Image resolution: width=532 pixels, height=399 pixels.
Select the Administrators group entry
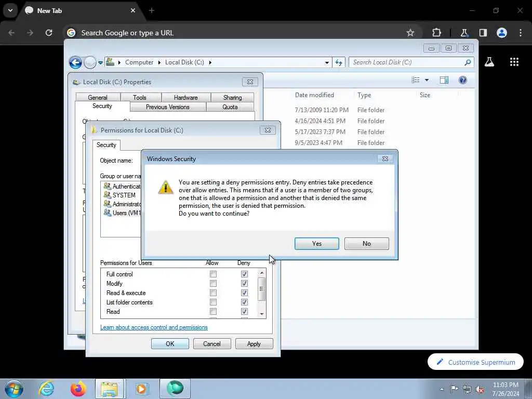point(122,204)
